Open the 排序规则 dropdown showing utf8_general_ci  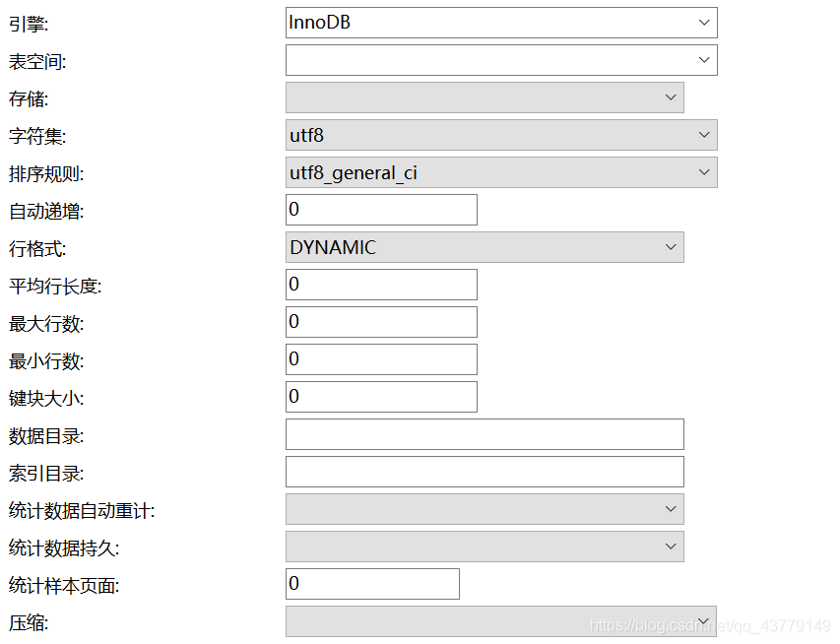pyautogui.click(x=500, y=172)
